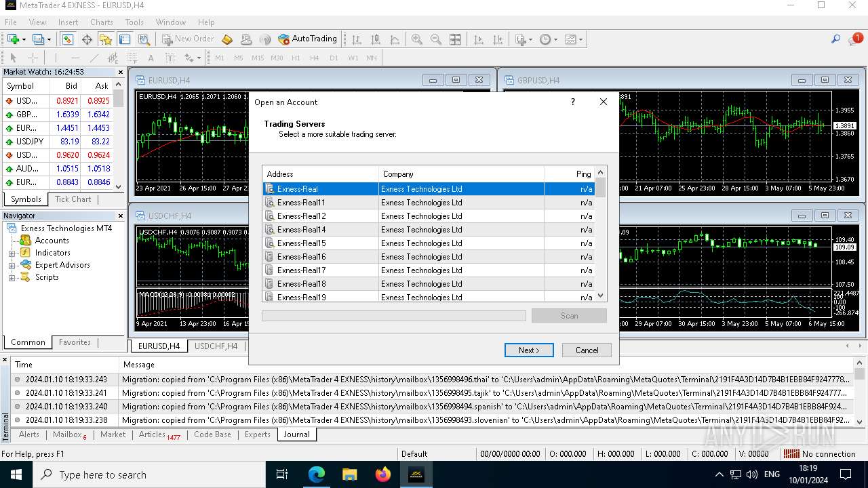Image resolution: width=868 pixels, height=488 pixels.
Task: Click the New Chart toolbar icon
Action: [x=13, y=39]
